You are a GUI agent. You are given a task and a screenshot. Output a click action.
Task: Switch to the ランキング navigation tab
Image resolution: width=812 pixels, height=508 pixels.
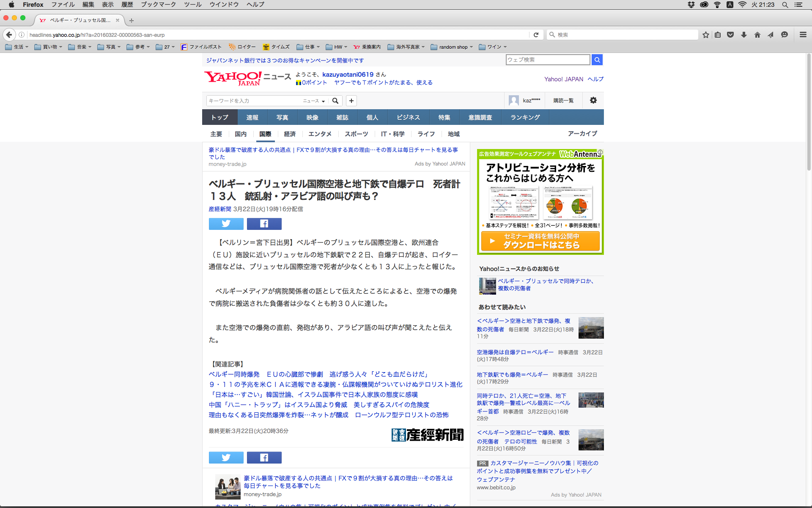525,117
